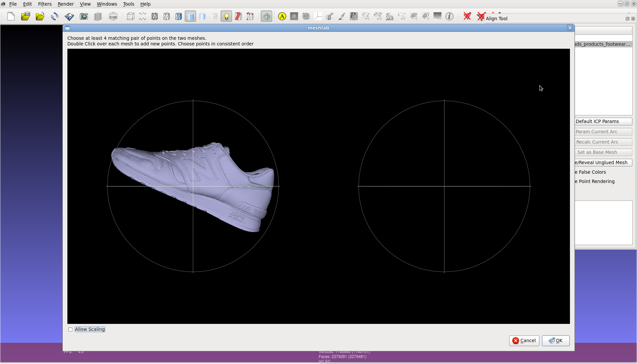Click the selected vertices display icon
Image resolution: width=637 pixels, height=364 pixels.
click(x=250, y=16)
